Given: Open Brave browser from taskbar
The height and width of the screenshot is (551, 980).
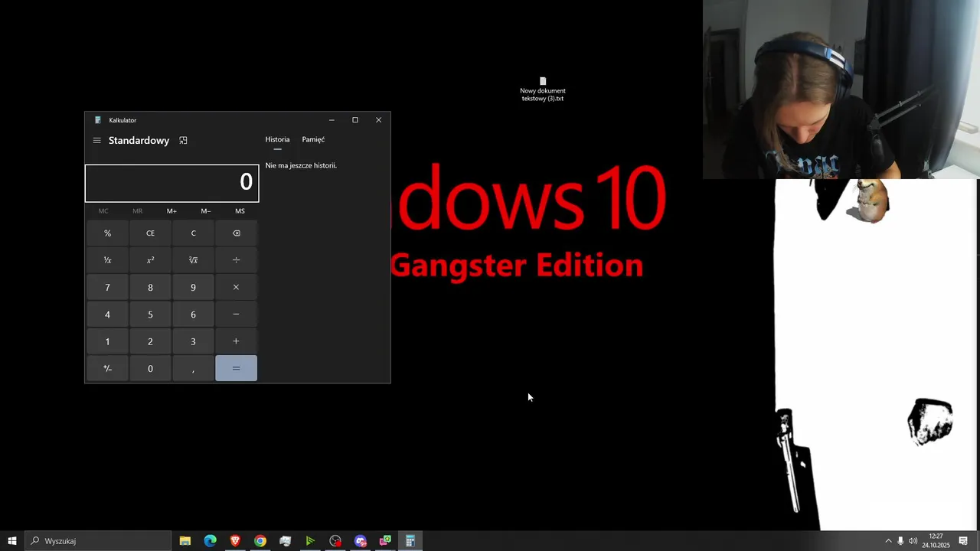Looking at the screenshot, I should [235, 541].
